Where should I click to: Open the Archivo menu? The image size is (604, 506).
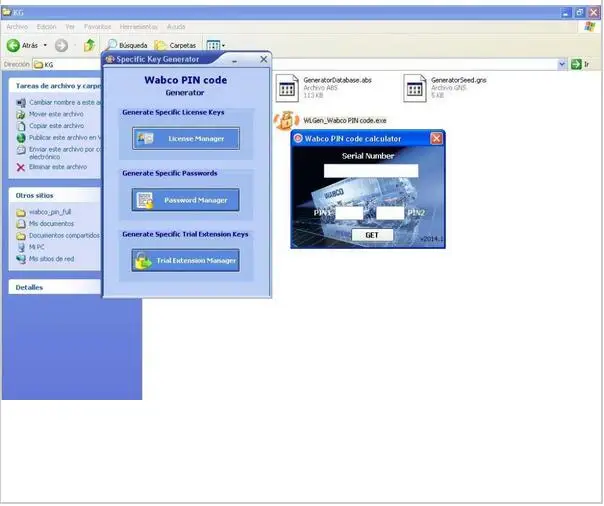(x=17, y=27)
